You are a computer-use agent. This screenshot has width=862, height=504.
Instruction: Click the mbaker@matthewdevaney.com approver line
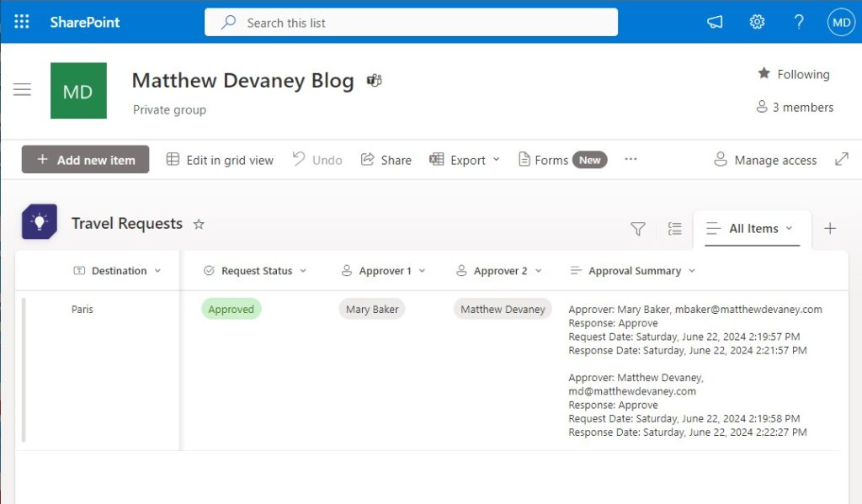pyautogui.click(x=695, y=310)
